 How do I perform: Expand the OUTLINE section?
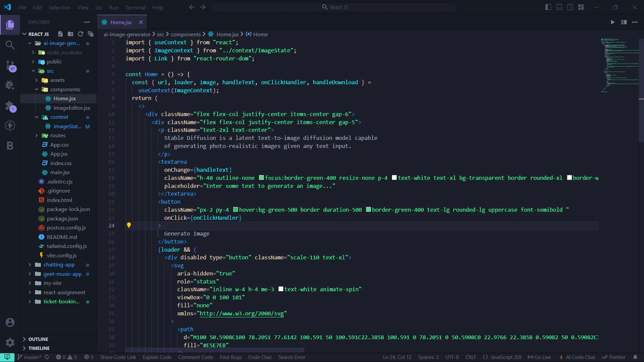point(38,339)
